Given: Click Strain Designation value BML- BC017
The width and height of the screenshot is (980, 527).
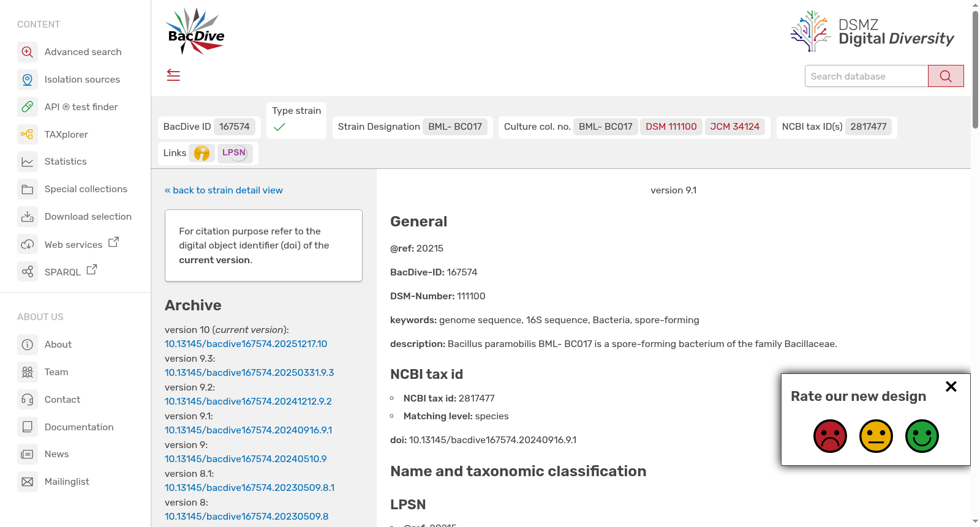Looking at the screenshot, I should (x=455, y=127).
